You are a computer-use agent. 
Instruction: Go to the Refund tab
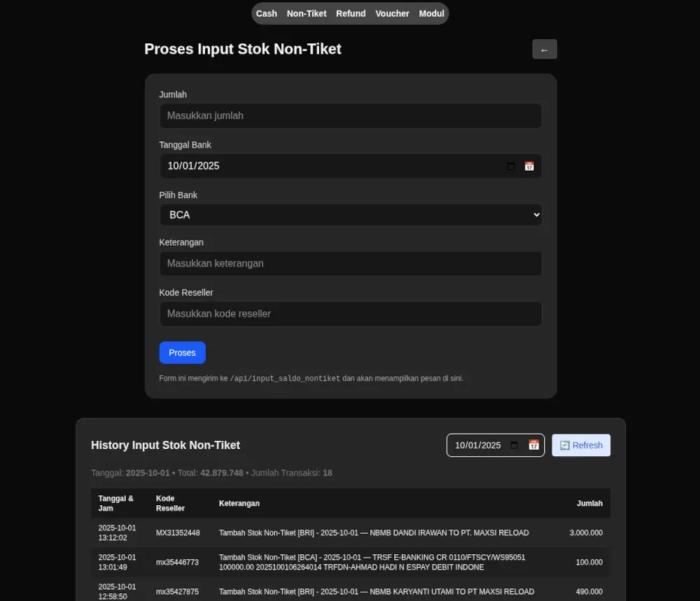351,13
